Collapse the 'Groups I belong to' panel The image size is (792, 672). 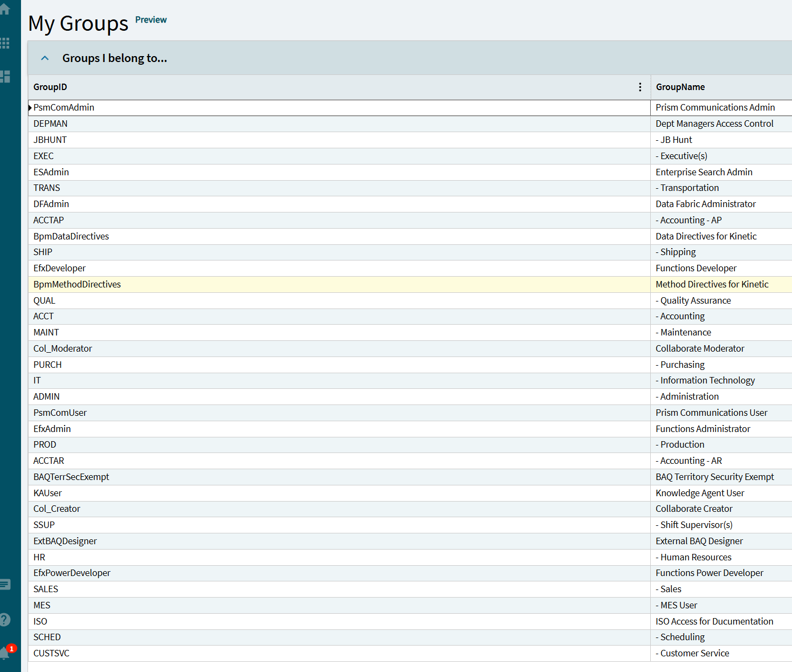click(x=45, y=58)
